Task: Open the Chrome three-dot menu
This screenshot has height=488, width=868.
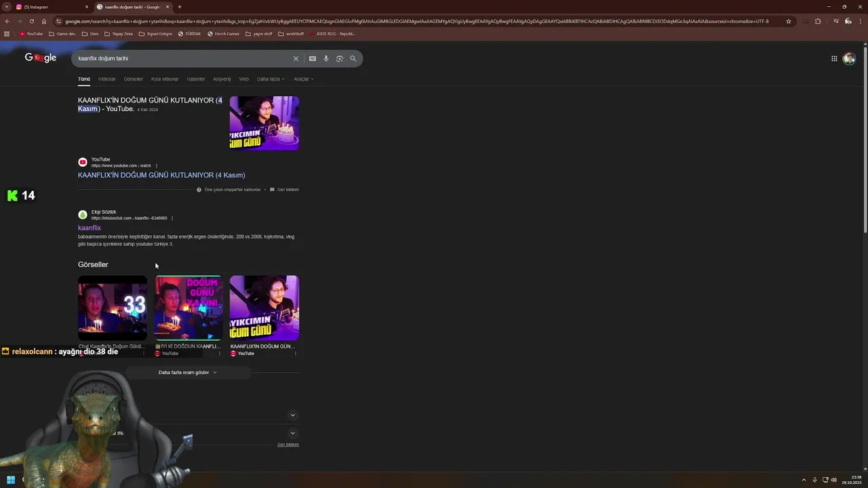Action: point(861,21)
